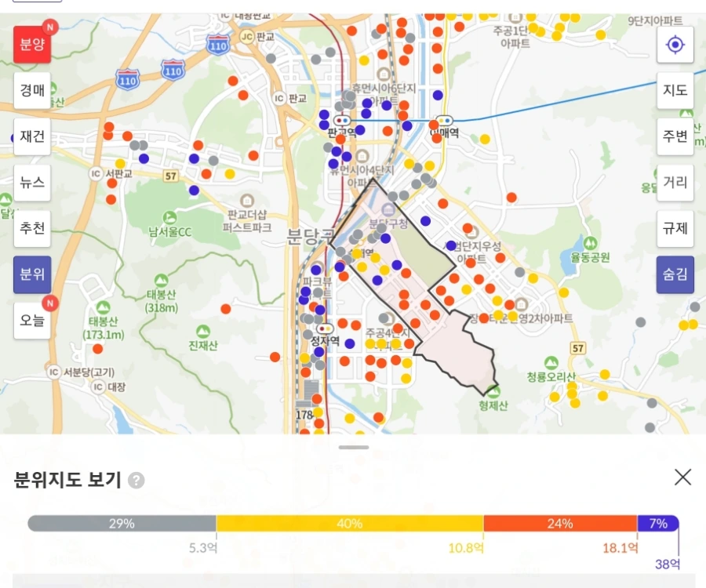This screenshot has width=706, height=588.
Task: Click the 판교더샵 퍼스트파크 apartment marker
Action: pyautogui.click(x=247, y=200)
